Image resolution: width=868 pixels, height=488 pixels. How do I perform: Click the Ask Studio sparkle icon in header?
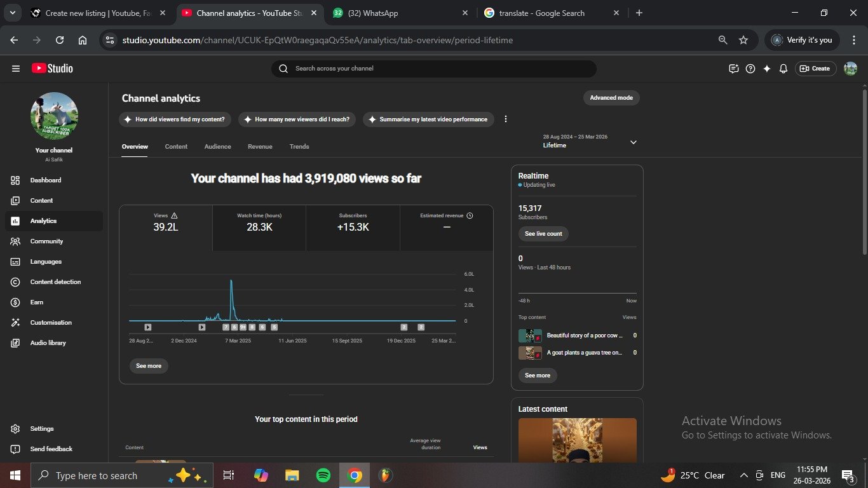(767, 69)
